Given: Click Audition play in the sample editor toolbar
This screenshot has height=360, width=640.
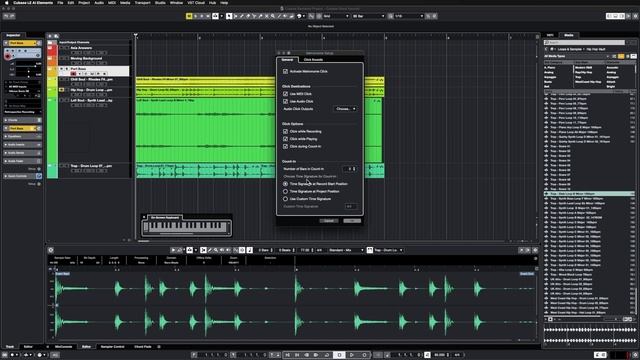Looking at the screenshot, I should coord(173,250).
